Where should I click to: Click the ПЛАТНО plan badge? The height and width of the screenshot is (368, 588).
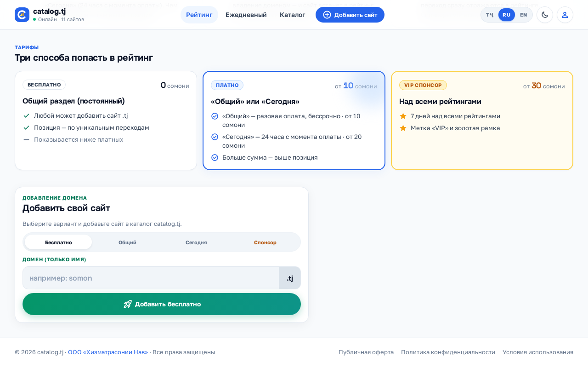227,85
